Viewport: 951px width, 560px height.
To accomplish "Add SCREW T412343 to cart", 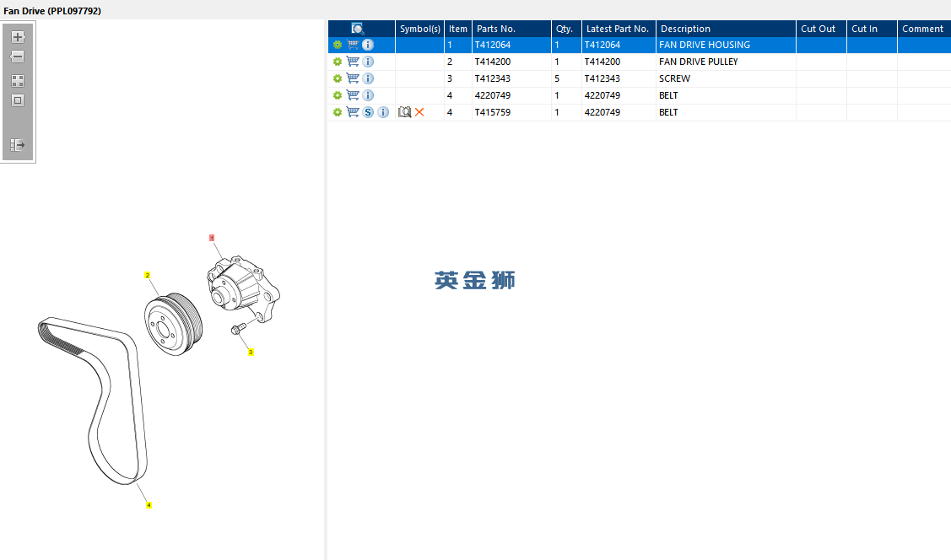I will coord(353,78).
